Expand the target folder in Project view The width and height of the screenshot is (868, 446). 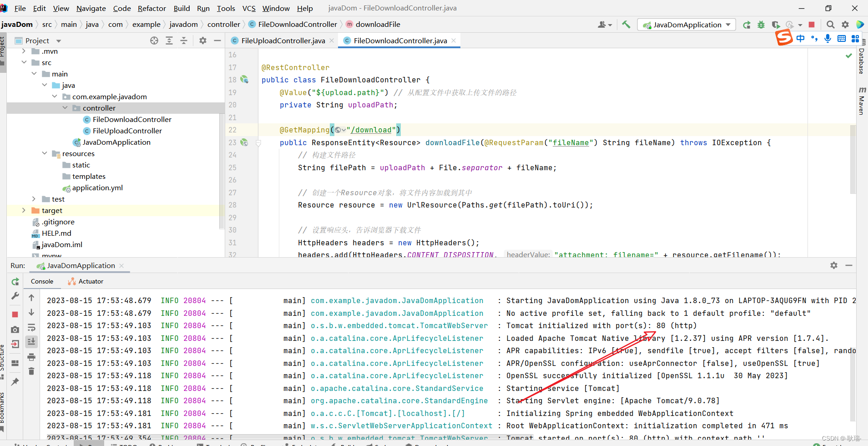[23, 210]
